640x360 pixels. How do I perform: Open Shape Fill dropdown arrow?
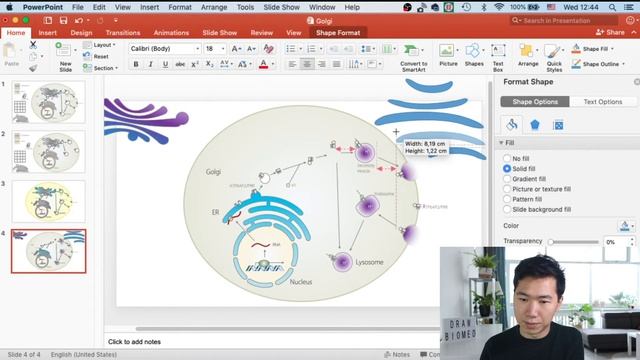pos(612,49)
